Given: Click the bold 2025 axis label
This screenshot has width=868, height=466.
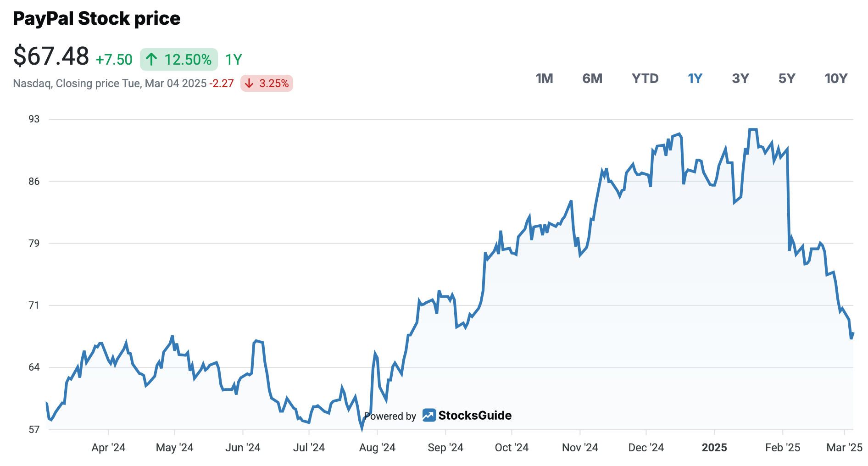Looking at the screenshot, I should (714, 448).
